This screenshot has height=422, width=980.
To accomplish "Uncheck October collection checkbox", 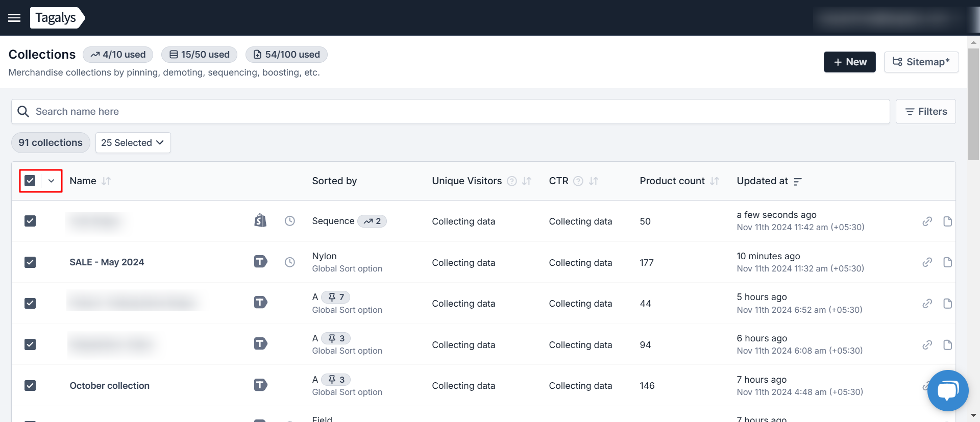I will (x=30, y=385).
